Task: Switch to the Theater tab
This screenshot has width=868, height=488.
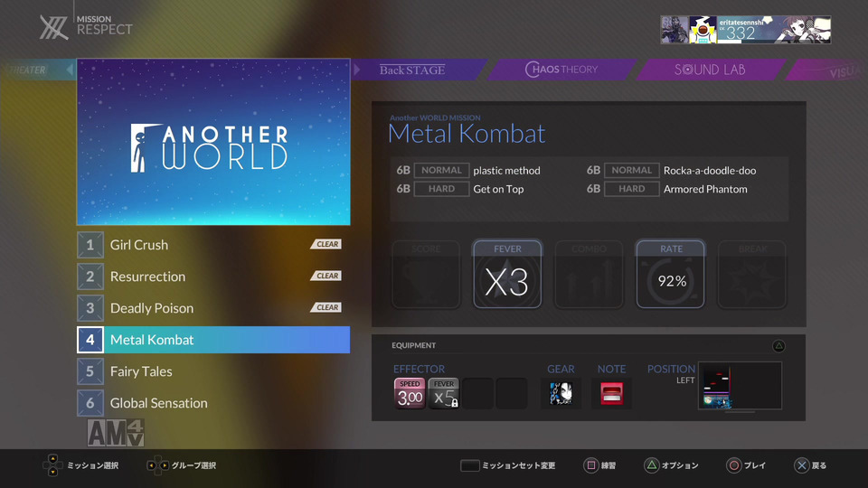Action: click(29, 70)
